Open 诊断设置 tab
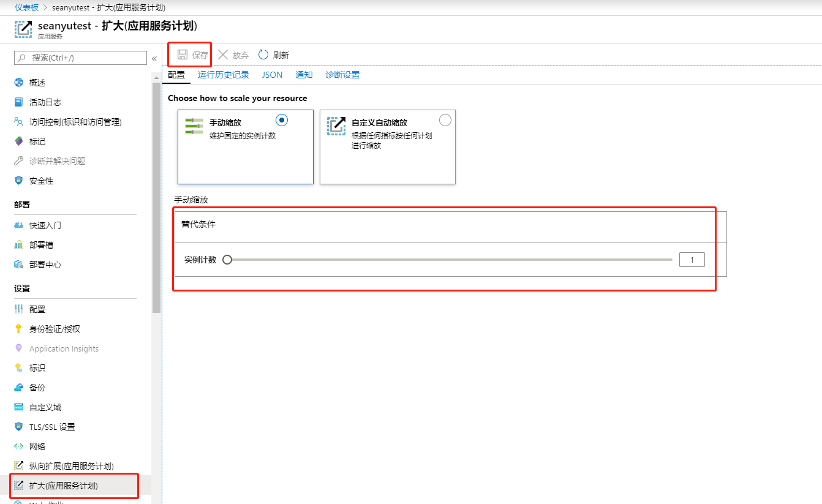 (342, 75)
